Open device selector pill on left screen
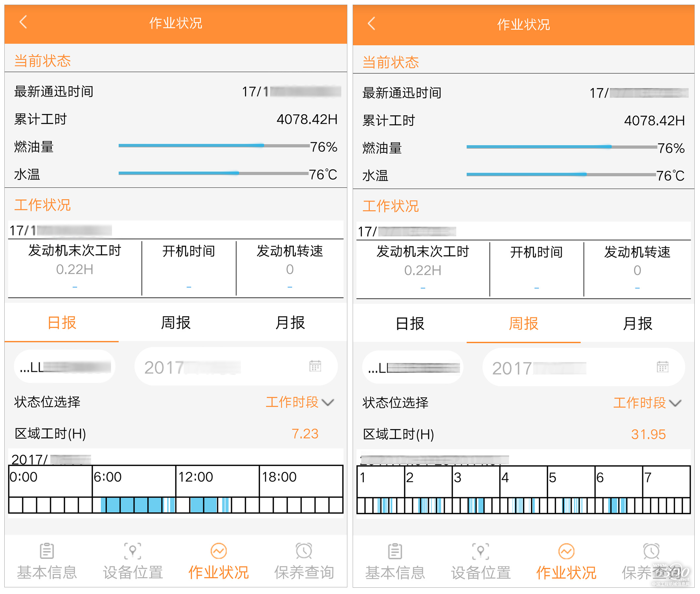Screen dimensions: 700x594 click(x=65, y=367)
